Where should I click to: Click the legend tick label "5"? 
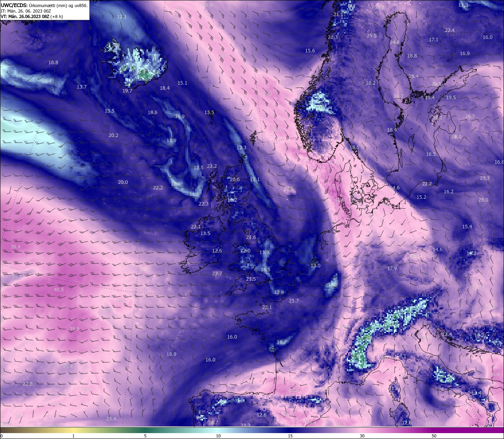point(145,436)
